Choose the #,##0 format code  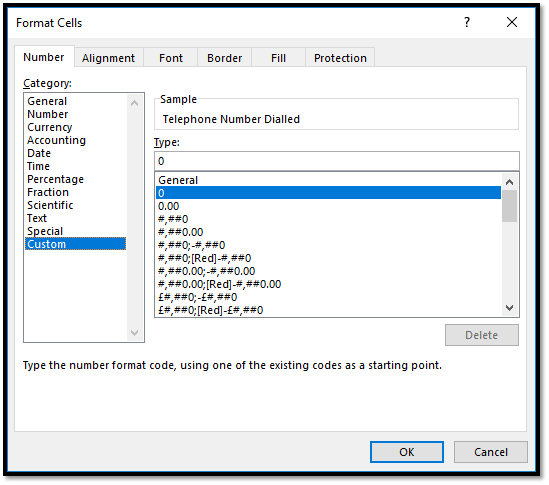click(328, 219)
